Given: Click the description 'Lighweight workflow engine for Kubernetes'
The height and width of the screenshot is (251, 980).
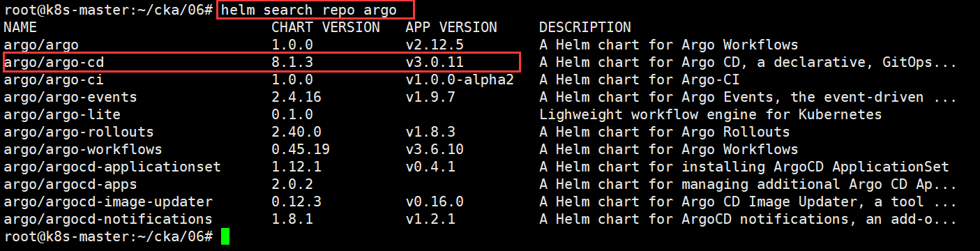Looking at the screenshot, I should point(711,115).
